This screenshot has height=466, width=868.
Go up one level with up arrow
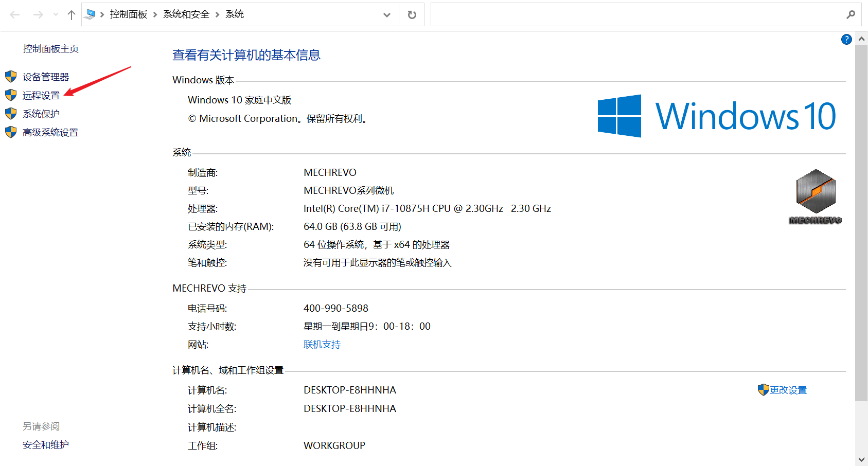[72, 15]
